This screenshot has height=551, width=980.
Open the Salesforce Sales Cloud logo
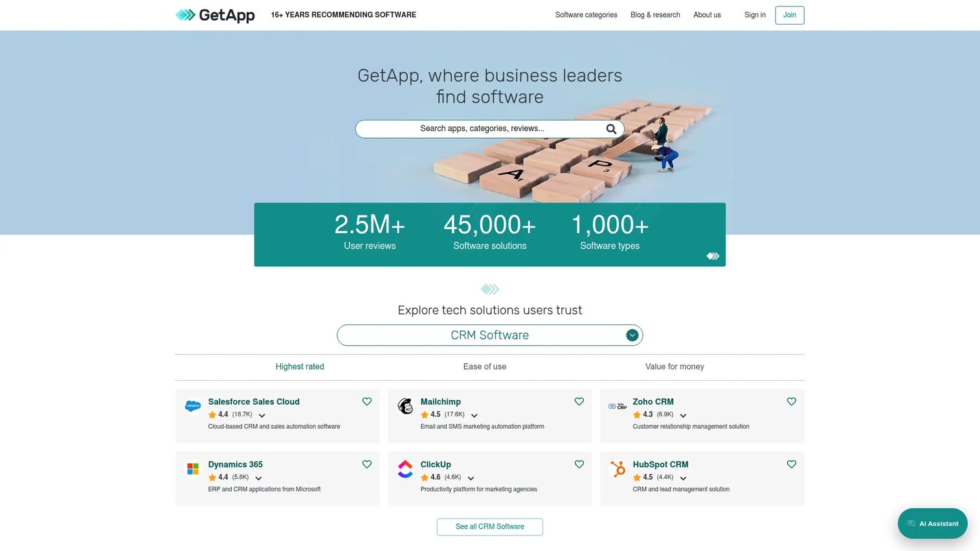coord(193,406)
